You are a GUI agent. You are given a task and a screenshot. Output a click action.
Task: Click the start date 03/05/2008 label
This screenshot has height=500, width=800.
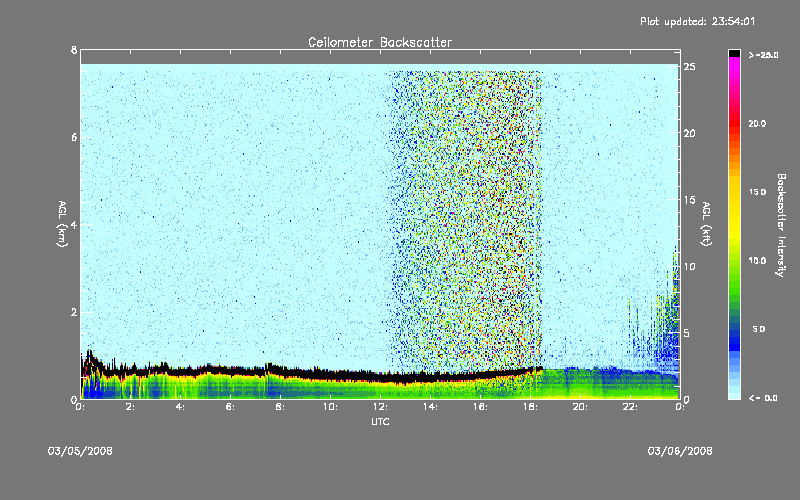80,451
